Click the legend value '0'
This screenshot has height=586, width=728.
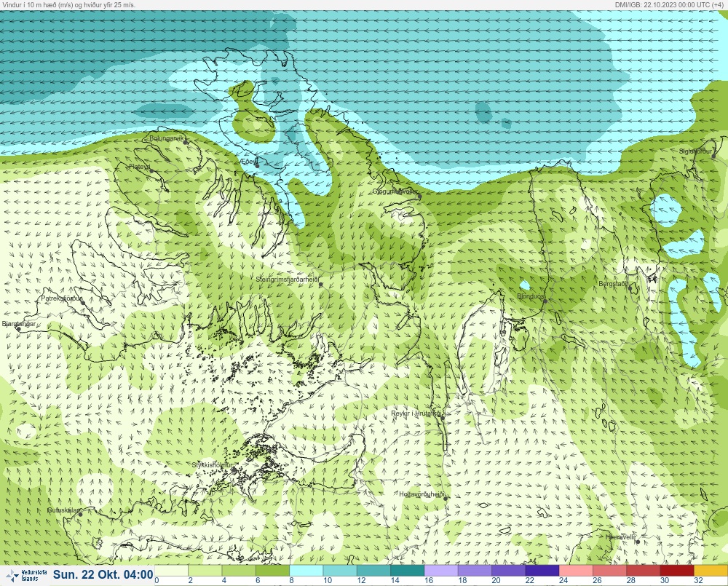[x=157, y=580]
